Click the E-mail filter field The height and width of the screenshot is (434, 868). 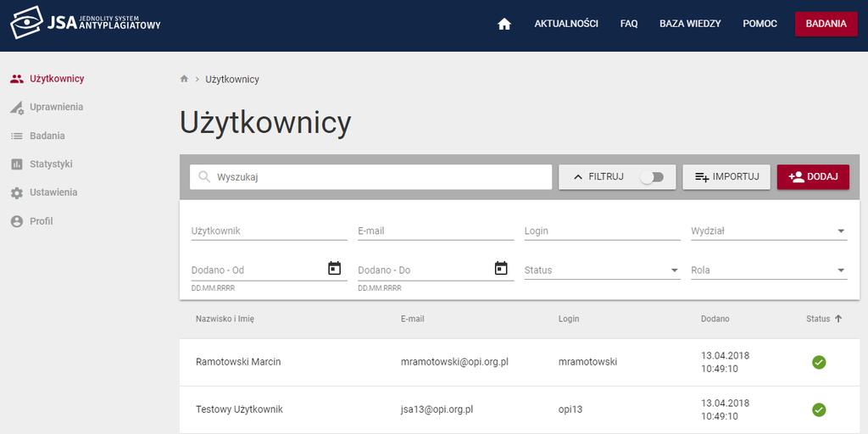click(x=436, y=231)
